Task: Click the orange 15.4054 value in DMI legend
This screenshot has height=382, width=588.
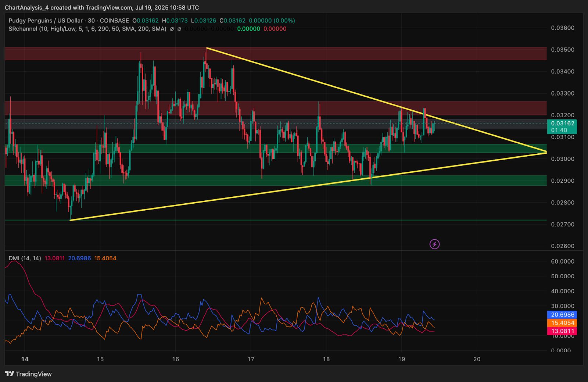Action: (x=105, y=258)
